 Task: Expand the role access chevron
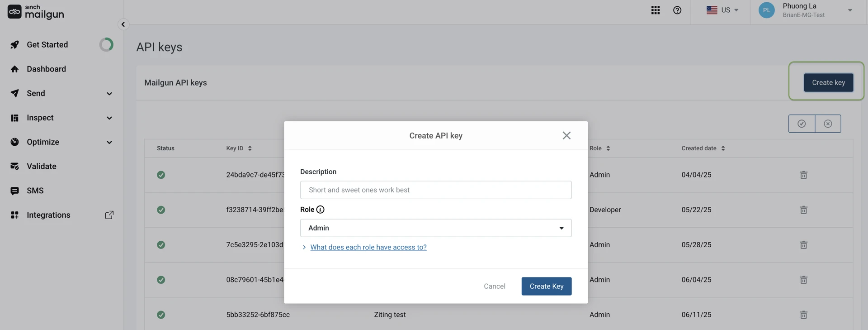point(304,247)
